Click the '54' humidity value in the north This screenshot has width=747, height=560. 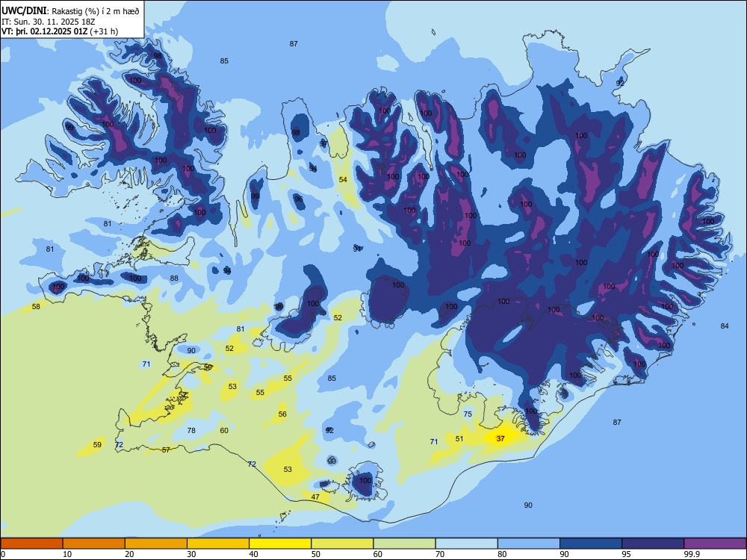coord(343,179)
